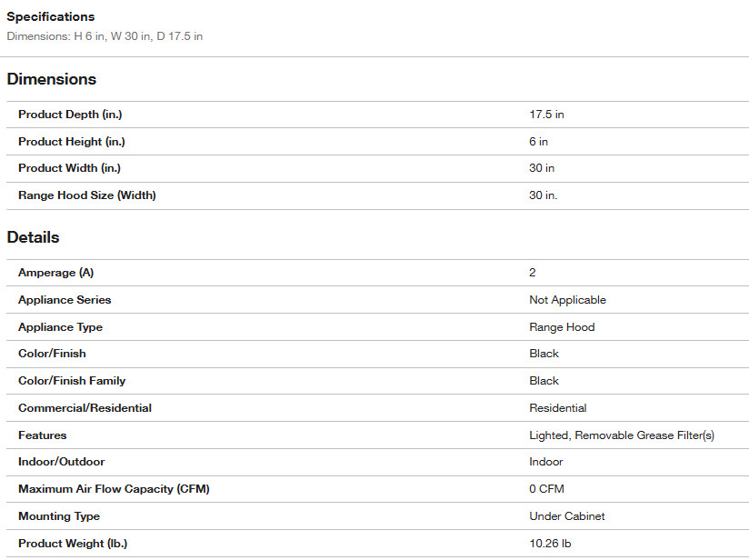Click the 10.26 lb product weight value
The height and width of the screenshot is (560, 749).
551,544
